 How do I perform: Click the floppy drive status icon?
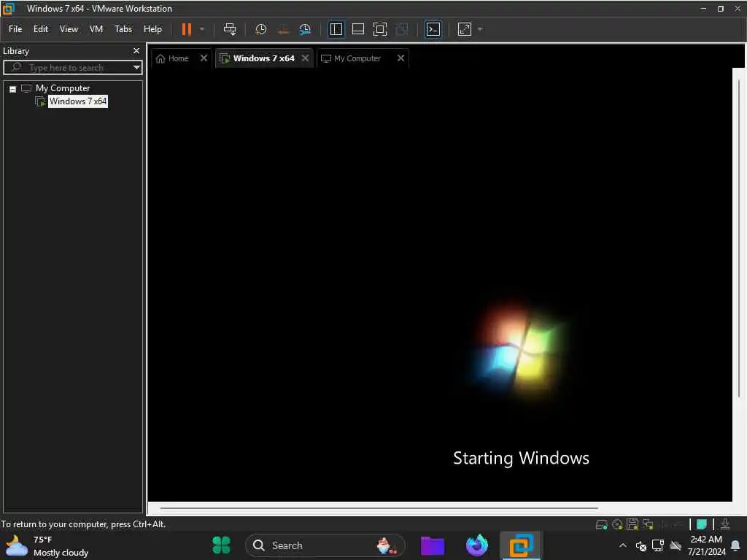point(632,524)
